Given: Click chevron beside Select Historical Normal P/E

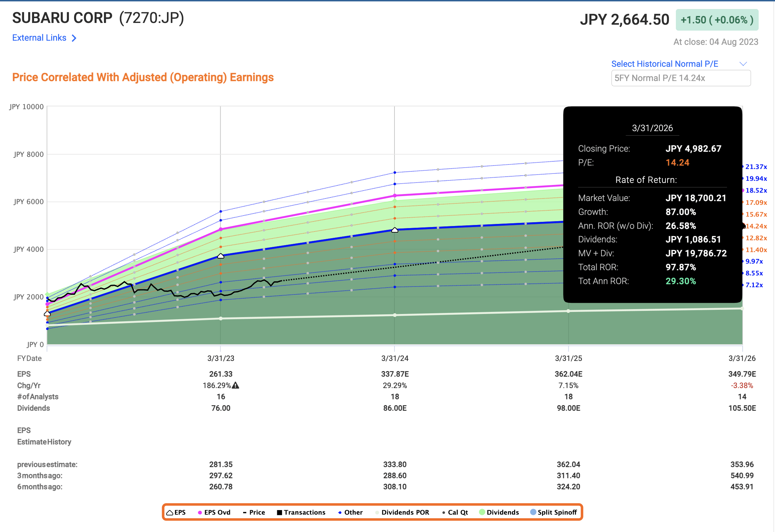Looking at the screenshot, I should (x=743, y=64).
